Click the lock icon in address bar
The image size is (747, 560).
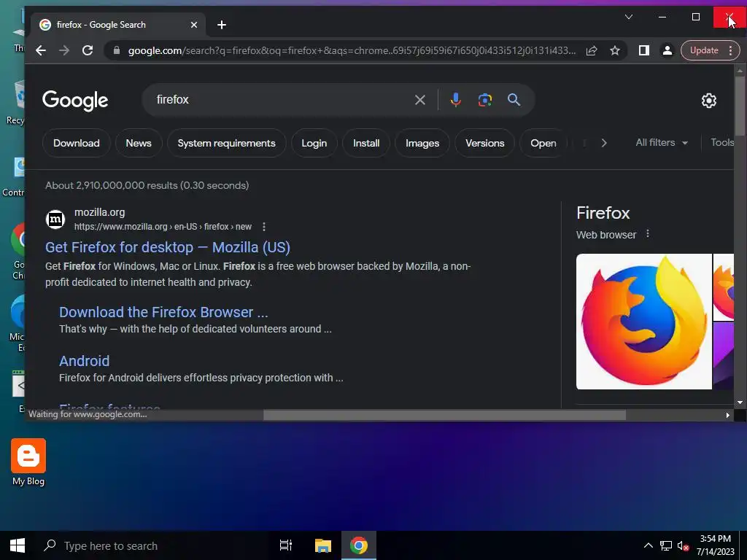coord(116,50)
